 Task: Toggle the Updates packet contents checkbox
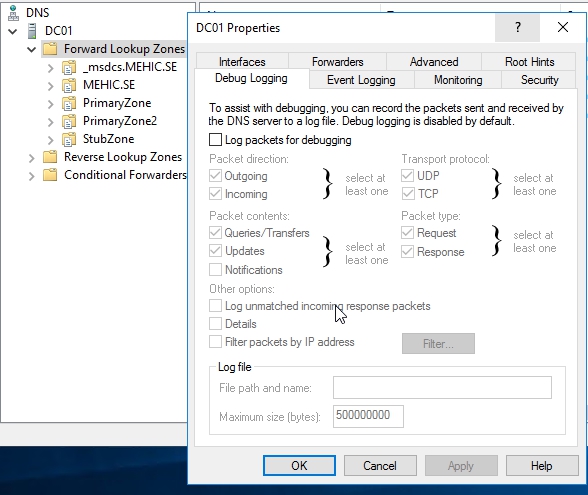215,250
